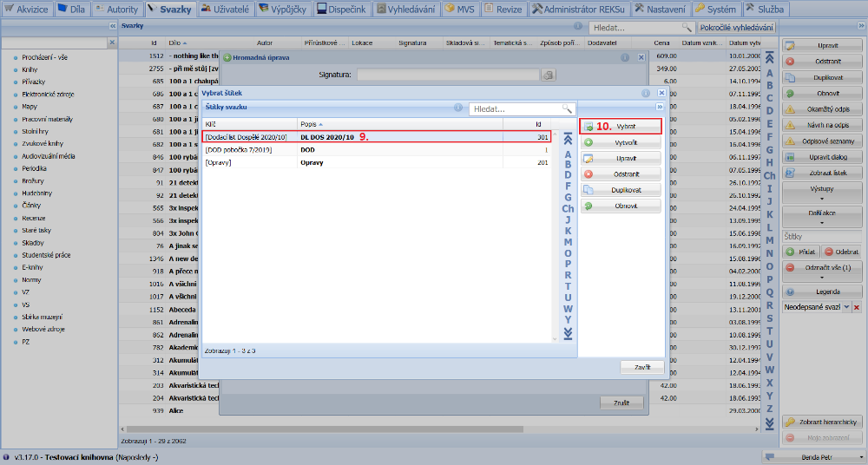The width and height of the screenshot is (868, 465).
Task: Filter labels by letter M in alphabet bar
Action: coord(568,242)
